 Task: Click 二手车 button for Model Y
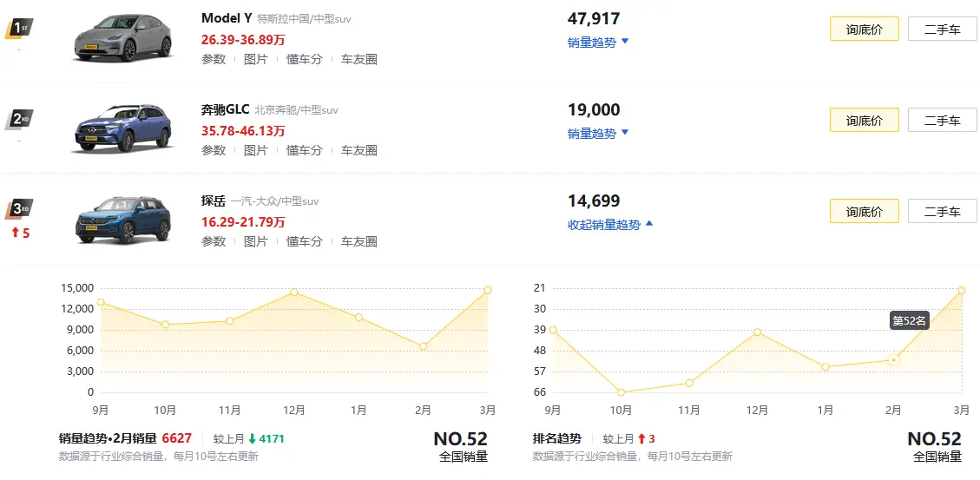pos(942,29)
